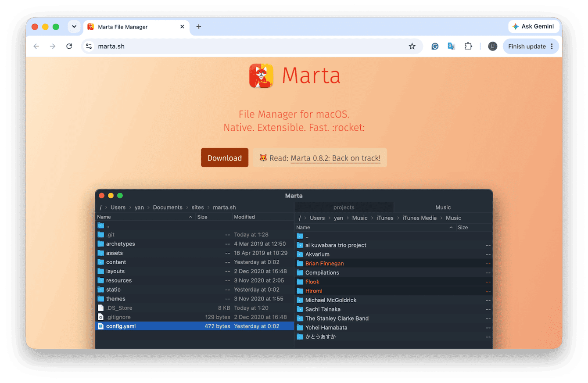Click the Brian Finnegan folder name

[x=325, y=263]
